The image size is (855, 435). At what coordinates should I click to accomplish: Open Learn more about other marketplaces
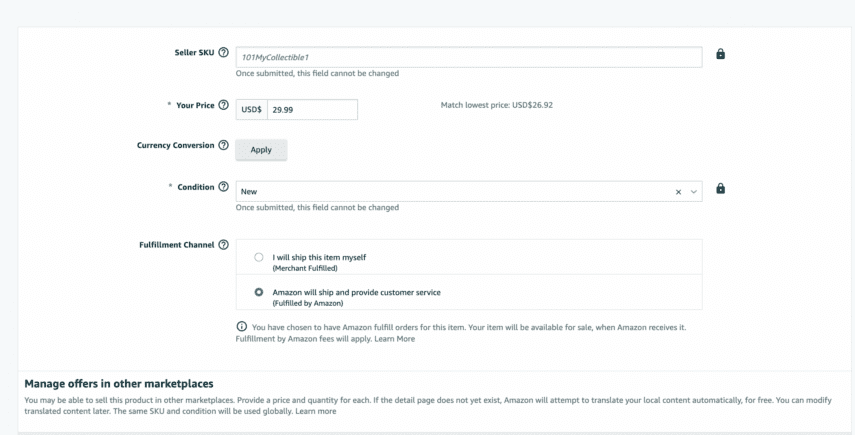pyautogui.click(x=316, y=411)
